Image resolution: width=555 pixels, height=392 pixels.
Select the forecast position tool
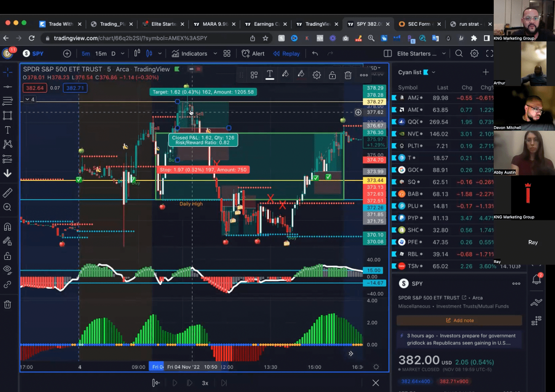click(8, 159)
